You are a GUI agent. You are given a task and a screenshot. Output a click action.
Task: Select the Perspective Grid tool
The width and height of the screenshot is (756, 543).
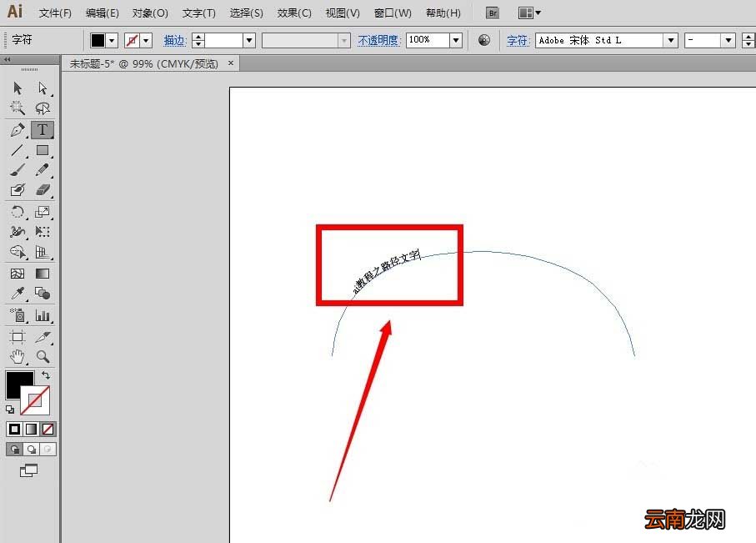tap(43, 252)
